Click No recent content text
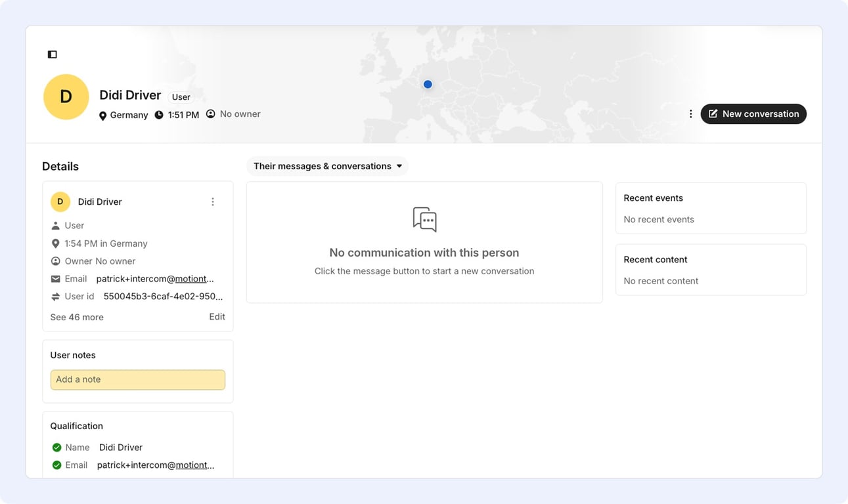 tap(661, 281)
